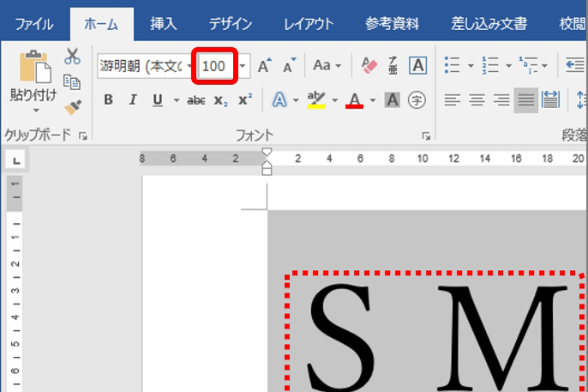Open the font name dropdown arrow
Viewport: 588px width, 392px height.
[x=189, y=66]
